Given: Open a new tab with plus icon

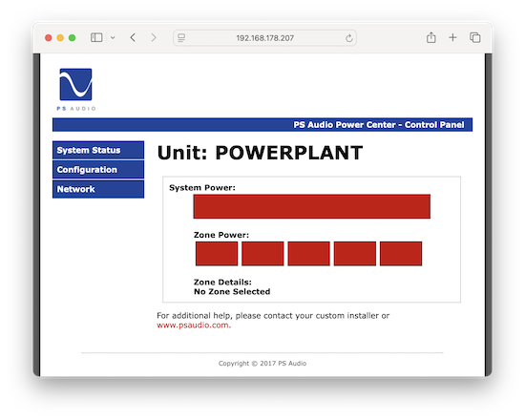Looking at the screenshot, I should [452, 37].
